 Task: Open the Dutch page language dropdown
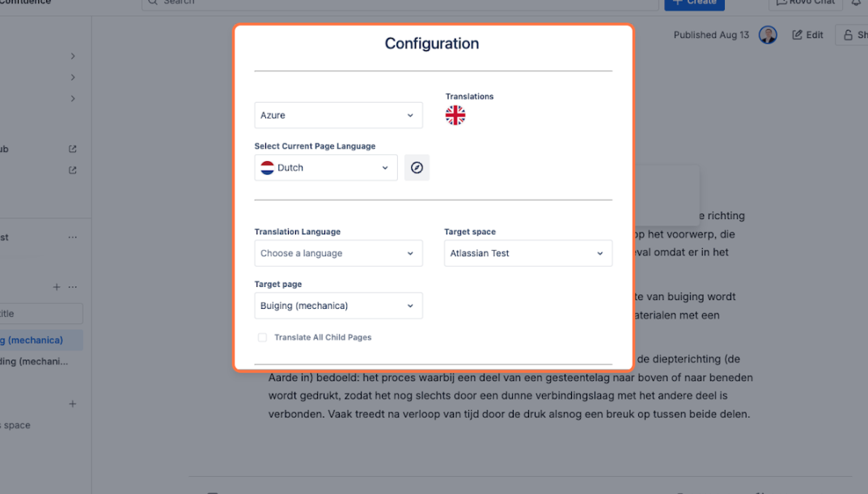click(326, 167)
